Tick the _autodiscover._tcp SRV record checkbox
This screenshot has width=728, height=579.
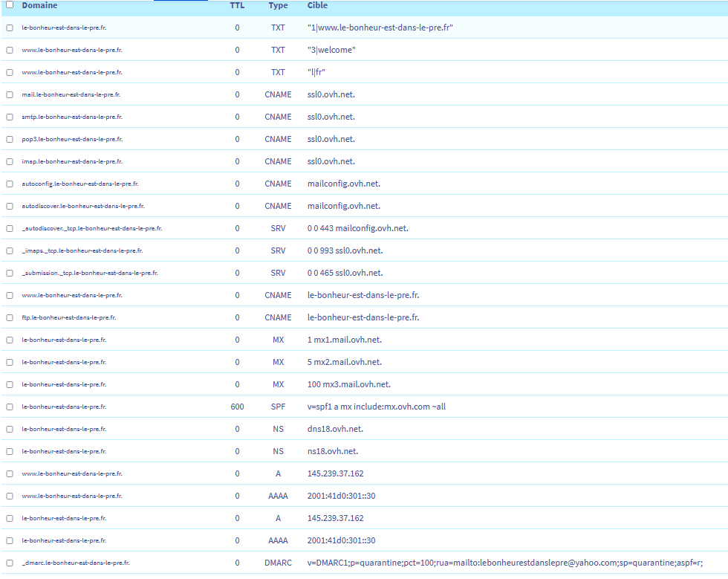10,228
